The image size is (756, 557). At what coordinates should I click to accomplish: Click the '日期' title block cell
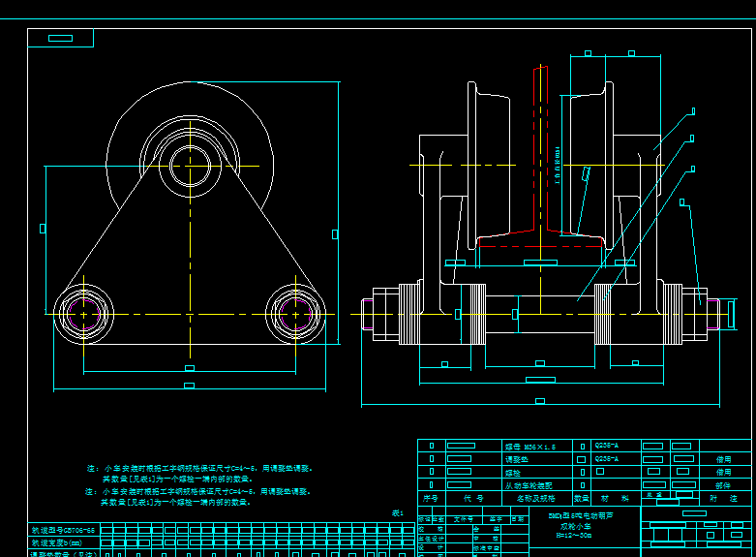point(518,519)
